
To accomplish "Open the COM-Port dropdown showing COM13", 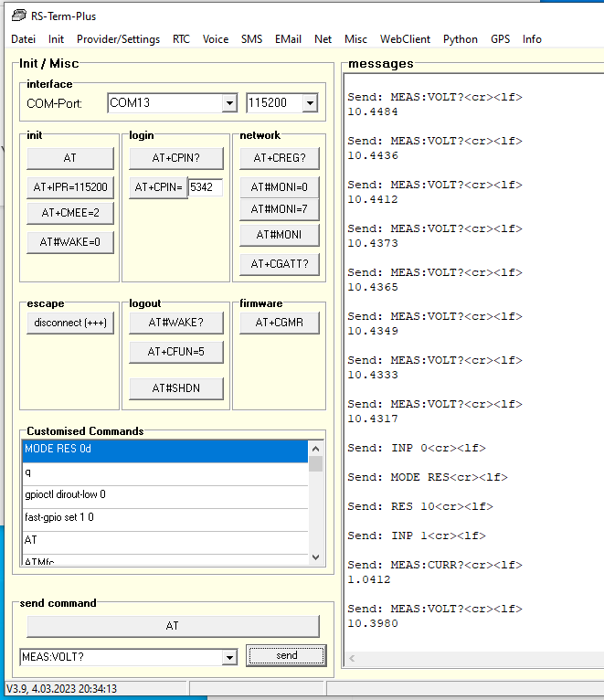I will (228, 103).
